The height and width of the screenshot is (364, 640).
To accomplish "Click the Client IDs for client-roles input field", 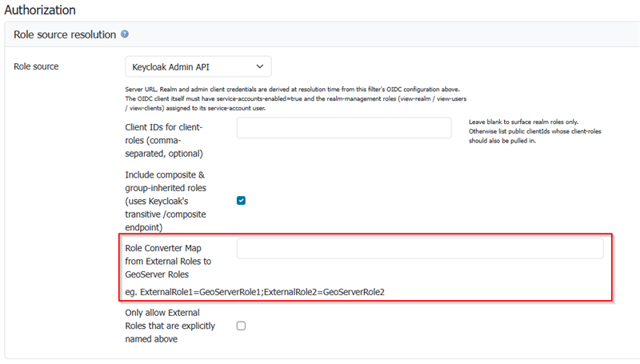I will click(344, 128).
